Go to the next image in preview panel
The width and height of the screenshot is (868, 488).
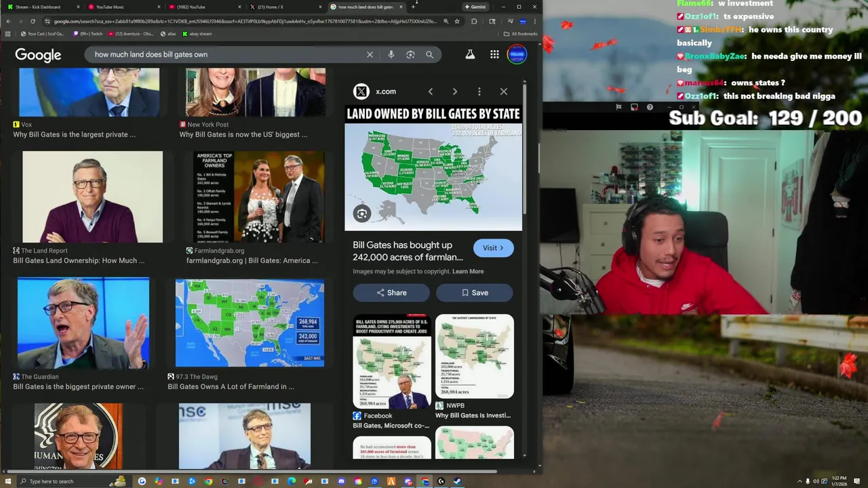454,91
